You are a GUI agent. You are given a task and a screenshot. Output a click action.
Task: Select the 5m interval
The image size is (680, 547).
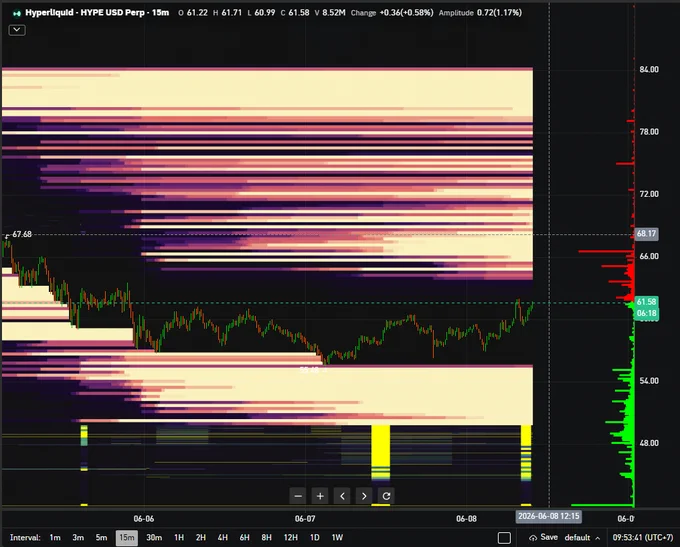tap(101, 537)
